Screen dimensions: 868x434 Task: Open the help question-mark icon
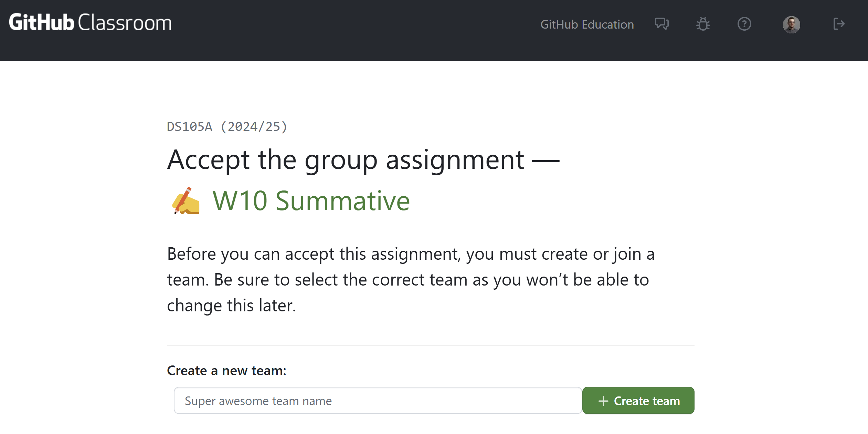744,24
